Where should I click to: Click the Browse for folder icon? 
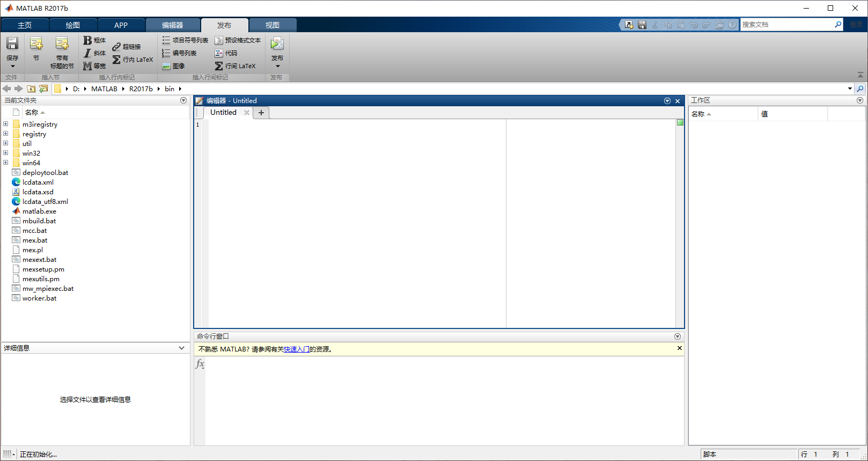tap(43, 89)
